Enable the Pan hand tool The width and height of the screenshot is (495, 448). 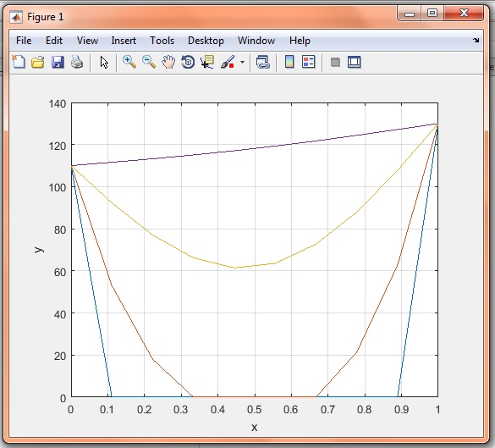click(x=168, y=62)
